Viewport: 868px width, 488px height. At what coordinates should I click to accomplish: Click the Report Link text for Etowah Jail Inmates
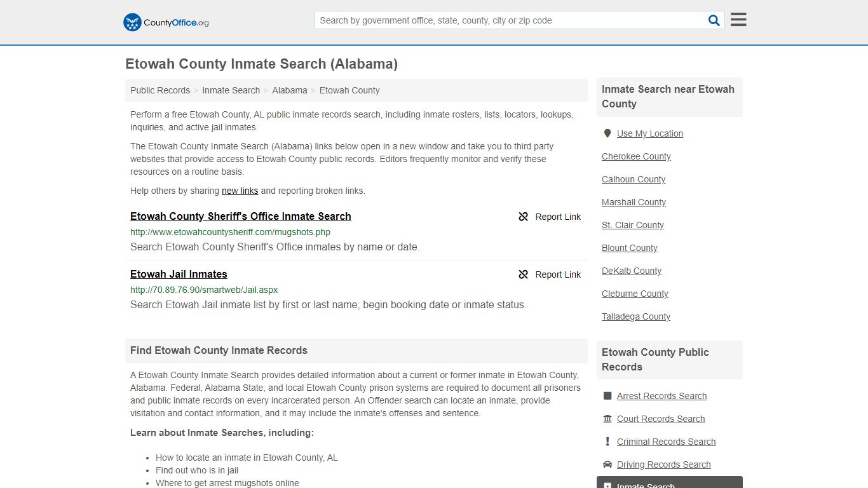coord(558,274)
